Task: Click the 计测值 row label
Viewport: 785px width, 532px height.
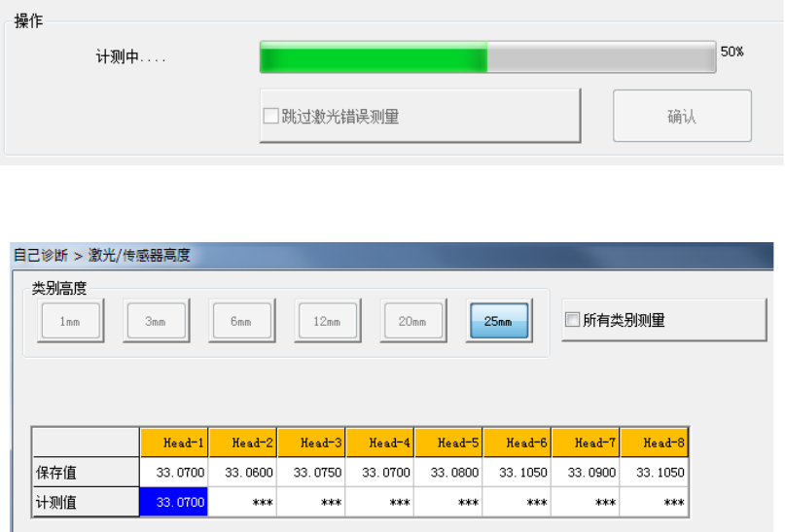Action: pos(86,502)
